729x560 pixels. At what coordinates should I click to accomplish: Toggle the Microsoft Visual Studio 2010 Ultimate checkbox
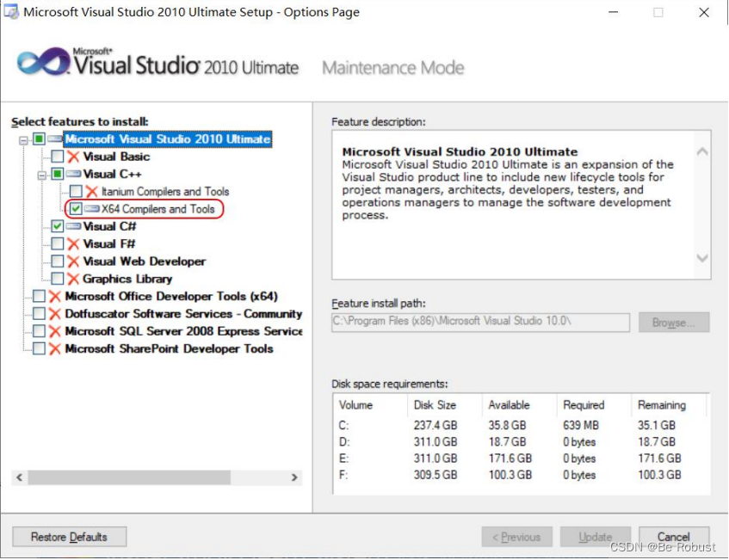click(39, 138)
